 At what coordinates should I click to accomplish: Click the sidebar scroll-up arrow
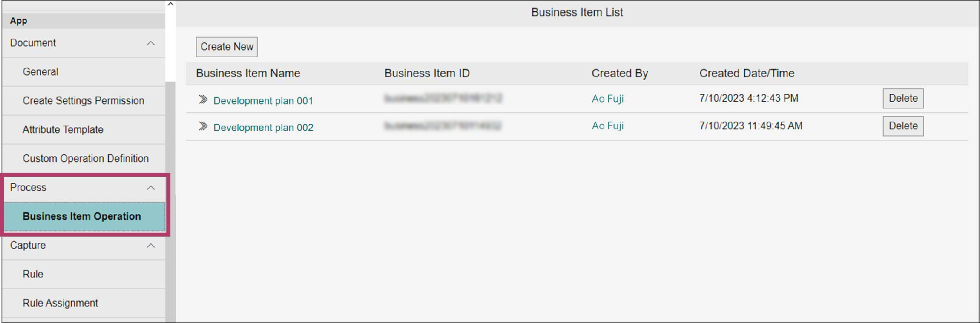click(x=171, y=4)
